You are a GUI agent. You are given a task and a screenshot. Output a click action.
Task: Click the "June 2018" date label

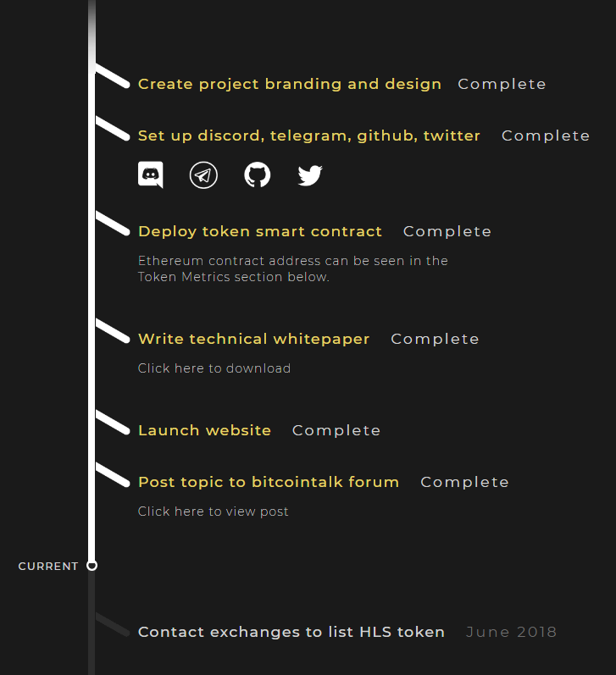[512, 632]
